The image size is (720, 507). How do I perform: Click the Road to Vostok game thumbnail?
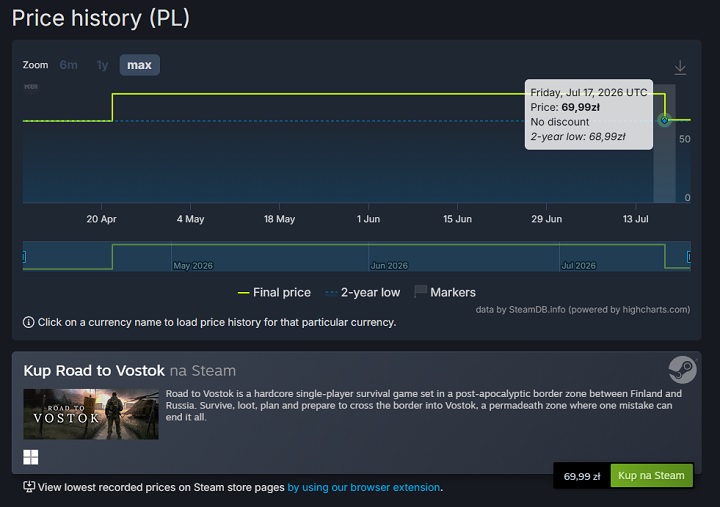[x=91, y=414]
